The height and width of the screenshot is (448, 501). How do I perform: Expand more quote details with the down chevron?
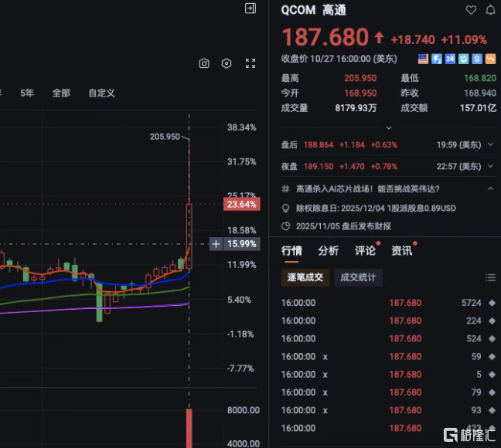[x=389, y=127]
